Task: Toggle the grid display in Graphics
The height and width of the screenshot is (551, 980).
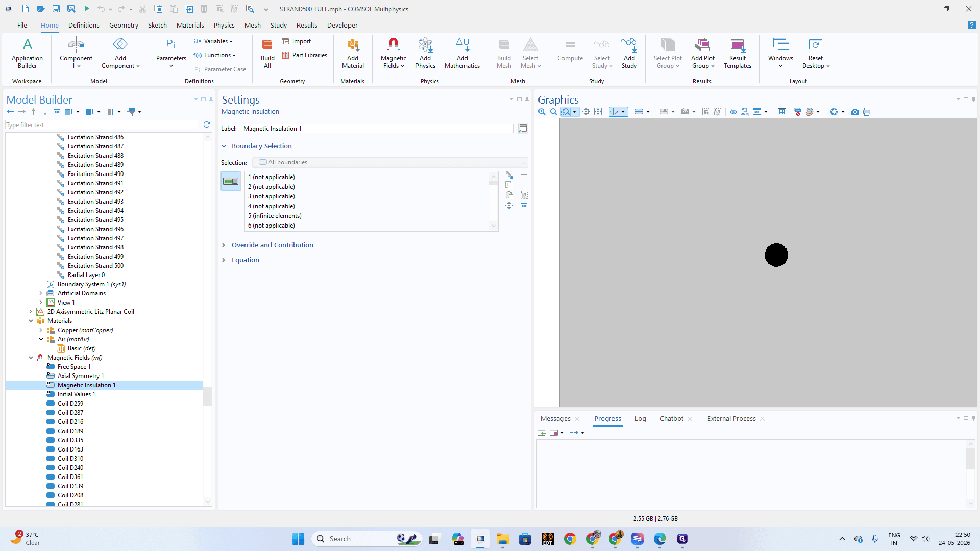Action: click(782, 112)
